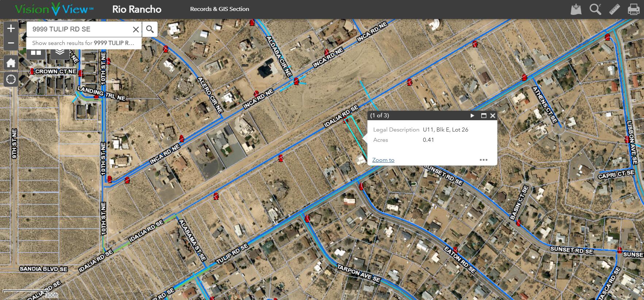This screenshot has width=644, height=300.
Task: Click the Vision View logo
Action: point(54,9)
